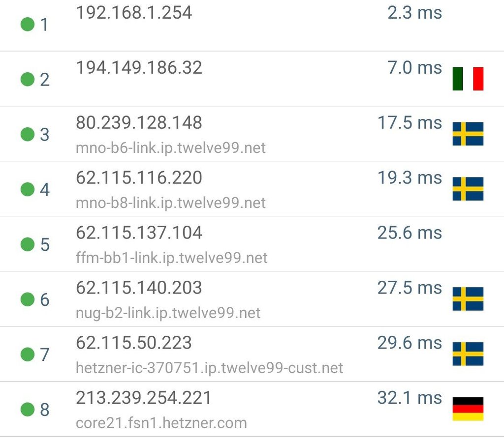Click the 32.1 ms latency value
The image size is (504, 443).
tap(409, 398)
